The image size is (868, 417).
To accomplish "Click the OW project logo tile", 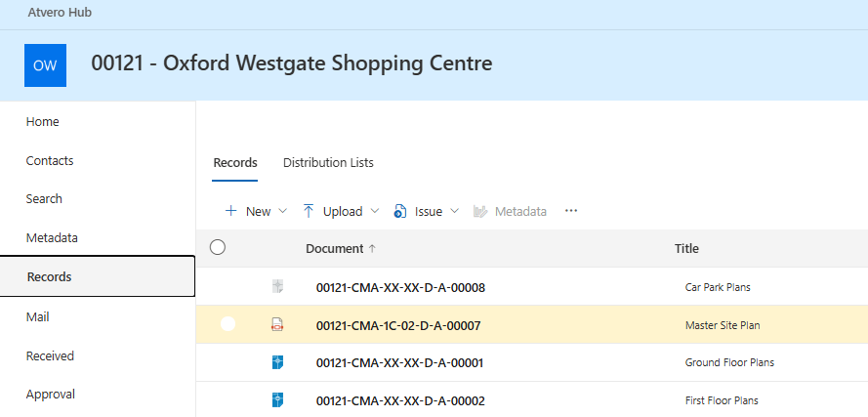I will tap(45, 65).
